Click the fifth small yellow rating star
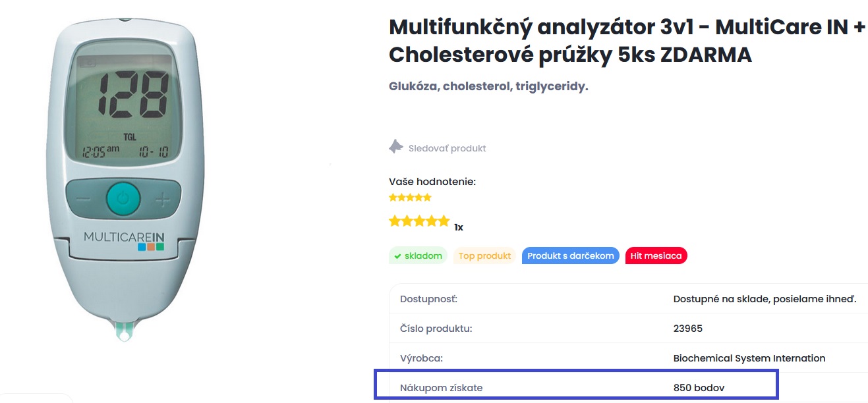Screen dimensions: 868x403 [427, 197]
